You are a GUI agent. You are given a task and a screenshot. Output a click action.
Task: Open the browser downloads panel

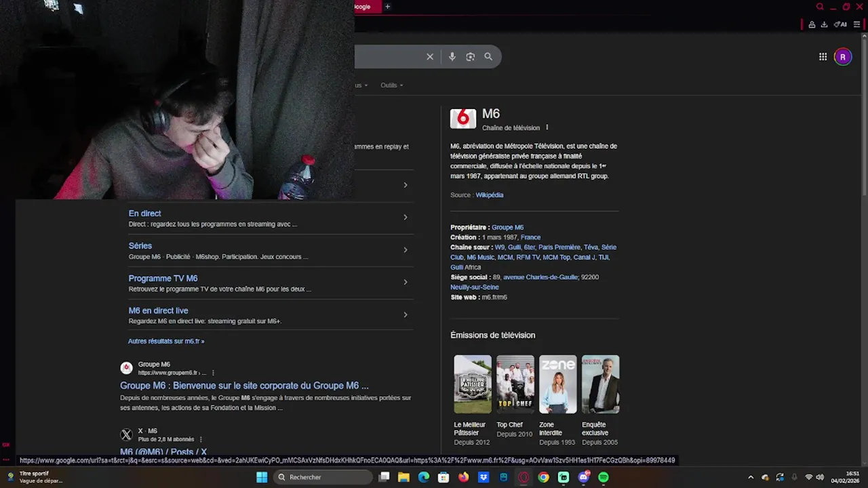tap(824, 24)
